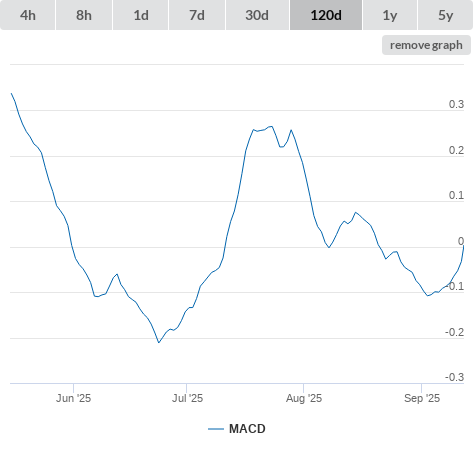Screen dimensions: 474x455
Task: Click the 0.3 y-axis value
Action: pos(456,104)
